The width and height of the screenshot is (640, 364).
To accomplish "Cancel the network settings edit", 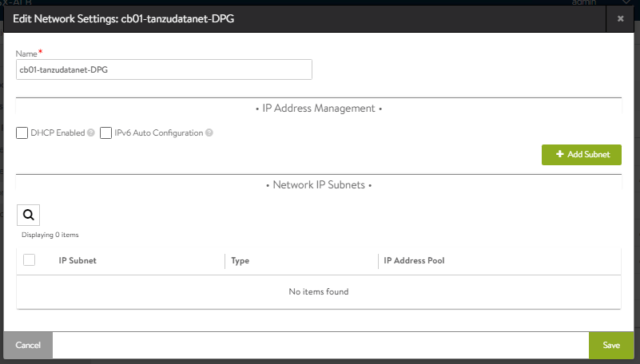I will coord(28,345).
